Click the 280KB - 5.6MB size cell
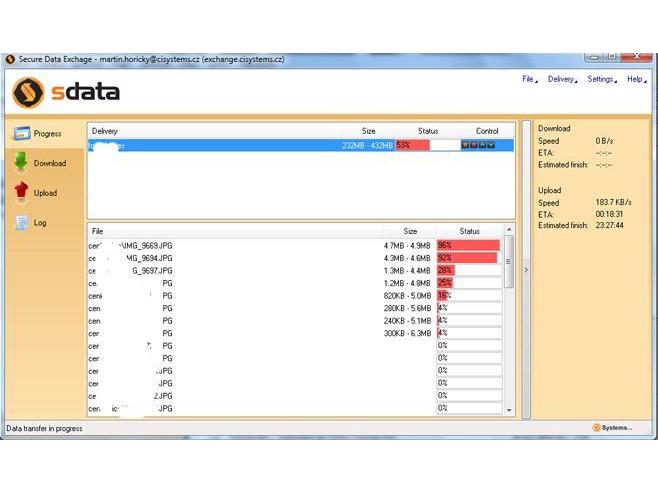This screenshot has width=658, height=493. point(407,308)
